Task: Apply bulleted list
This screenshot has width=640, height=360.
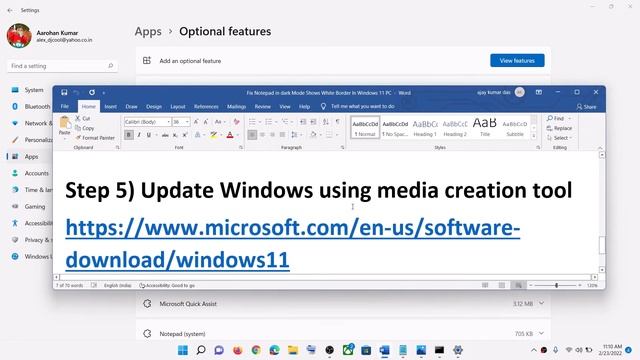Action: [252, 122]
